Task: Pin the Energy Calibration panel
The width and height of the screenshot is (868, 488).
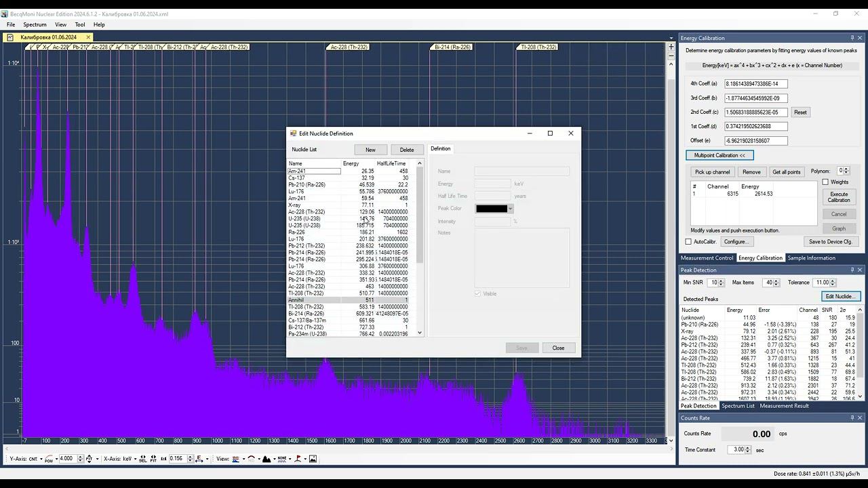Action: tap(852, 38)
